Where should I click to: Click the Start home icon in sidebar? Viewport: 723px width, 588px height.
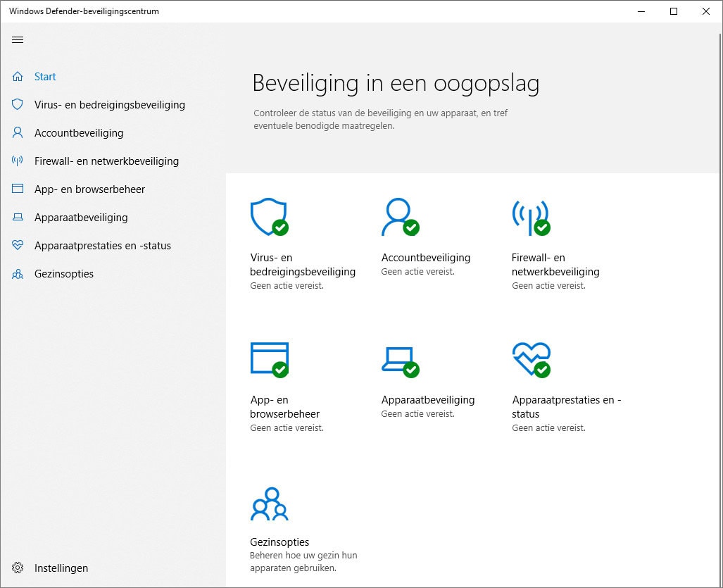tap(16, 76)
